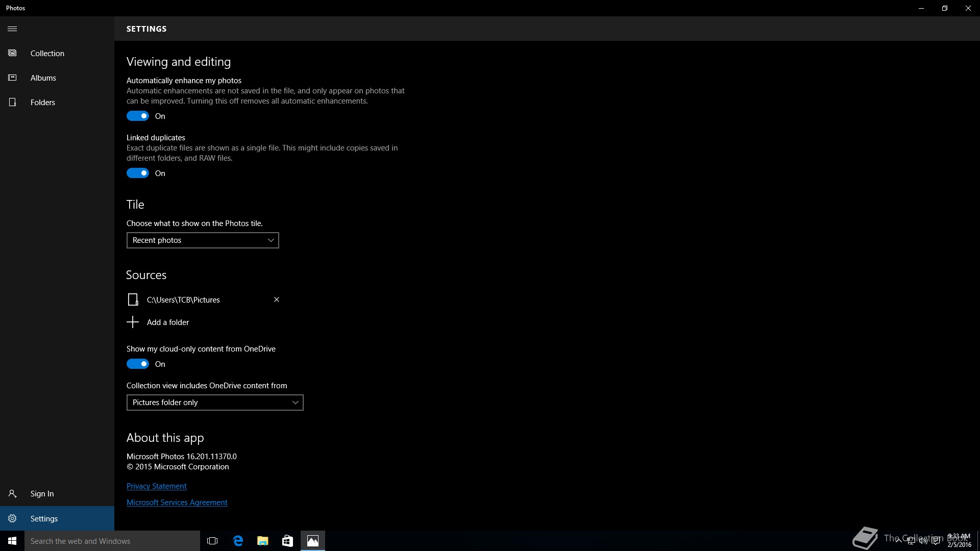This screenshot has height=551, width=980.
Task: Click the Collection icon in sidebar
Action: [12, 53]
